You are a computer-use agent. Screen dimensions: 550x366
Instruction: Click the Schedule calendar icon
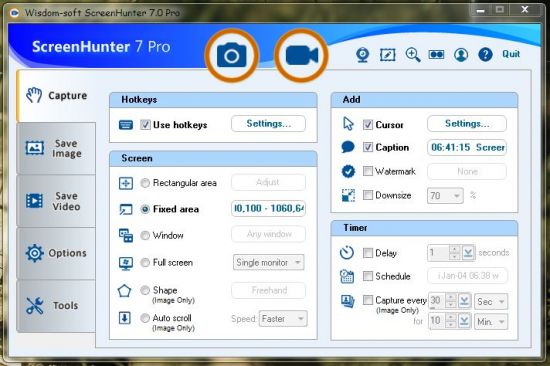(347, 276)
